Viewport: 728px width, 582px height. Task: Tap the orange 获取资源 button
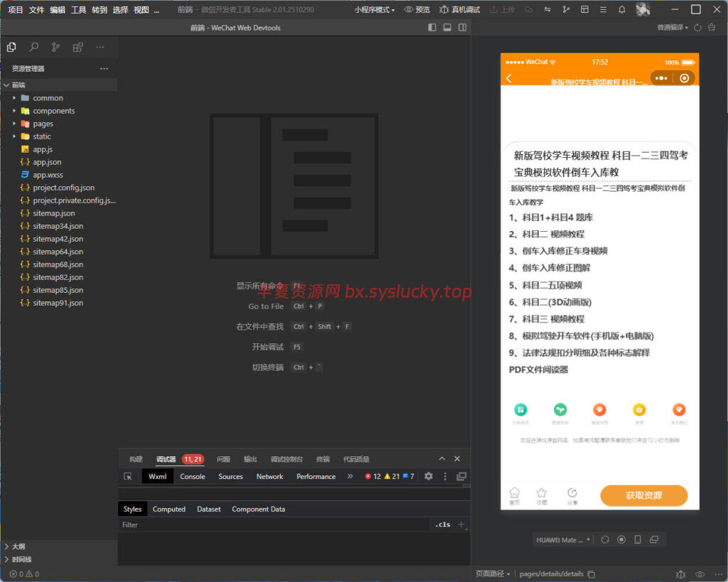(x=643, y=495)
